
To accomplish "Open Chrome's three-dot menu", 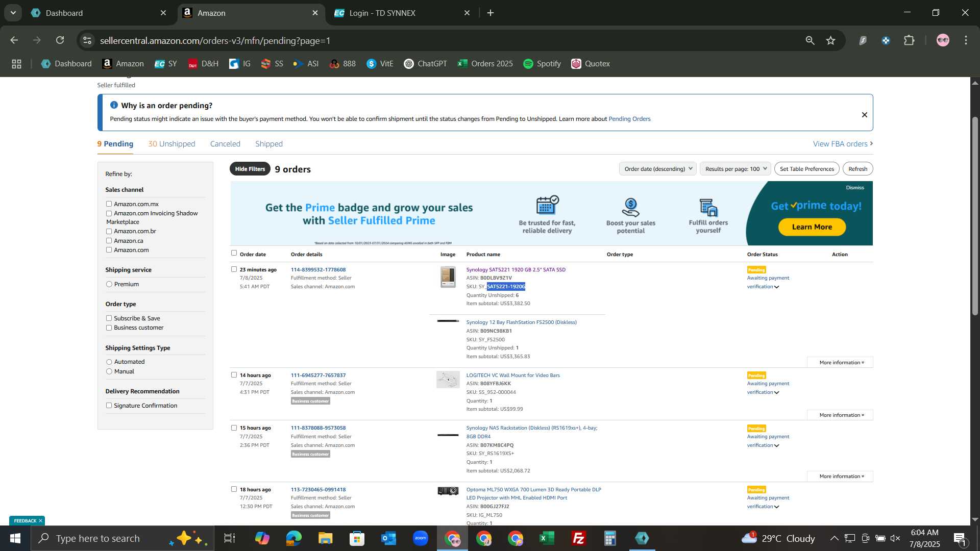I will point(966,40).
